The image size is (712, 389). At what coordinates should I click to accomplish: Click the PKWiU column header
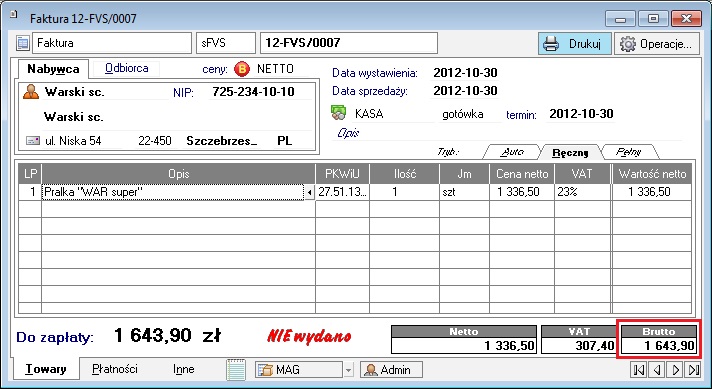point(342,174)
